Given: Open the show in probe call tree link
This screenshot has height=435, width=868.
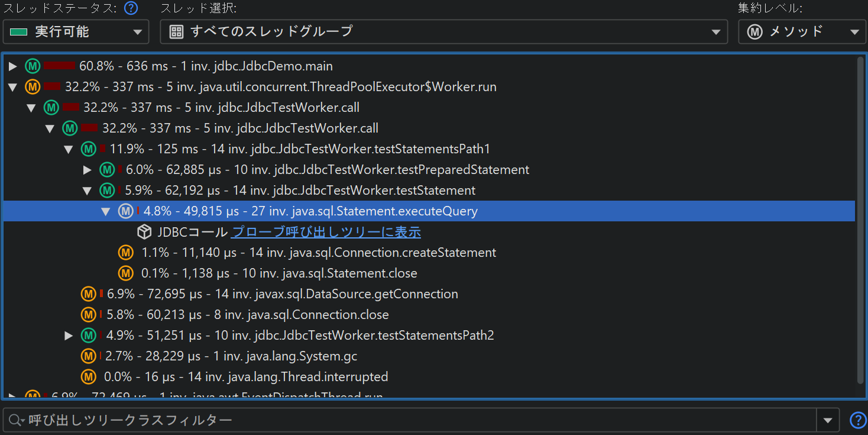Looking at the screenshot, I should (326, 232).
